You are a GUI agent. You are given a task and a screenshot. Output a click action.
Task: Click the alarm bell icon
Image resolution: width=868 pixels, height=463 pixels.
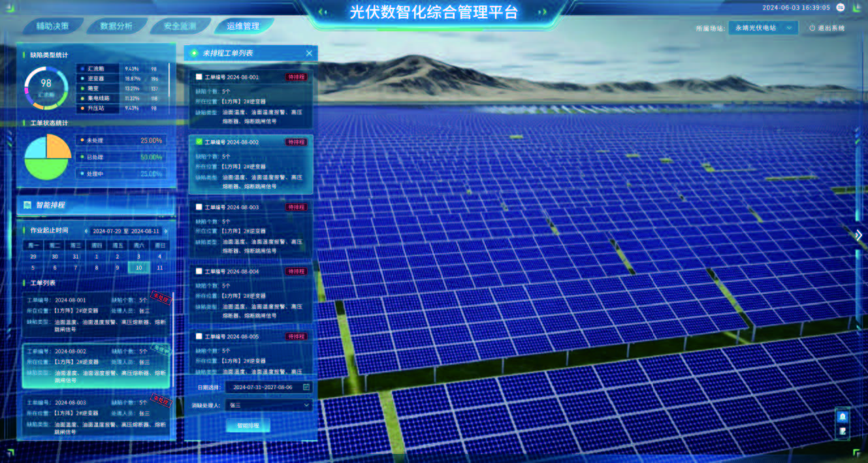click(843, 416)
